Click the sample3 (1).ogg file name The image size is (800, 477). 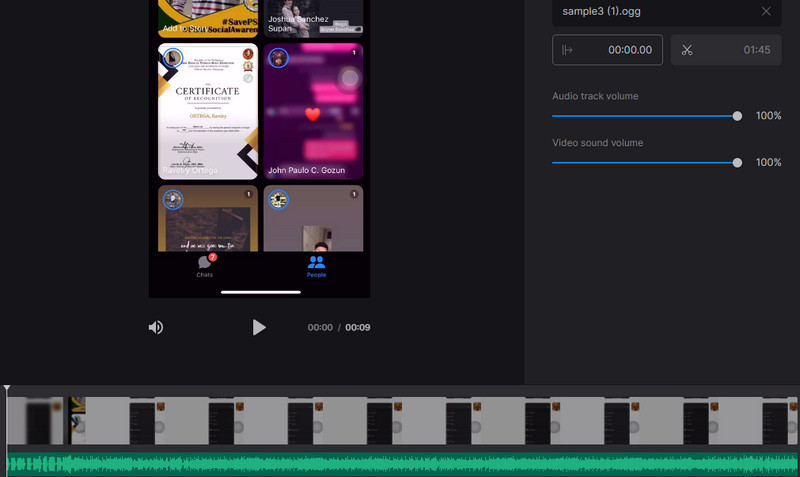tap(602, 11)
